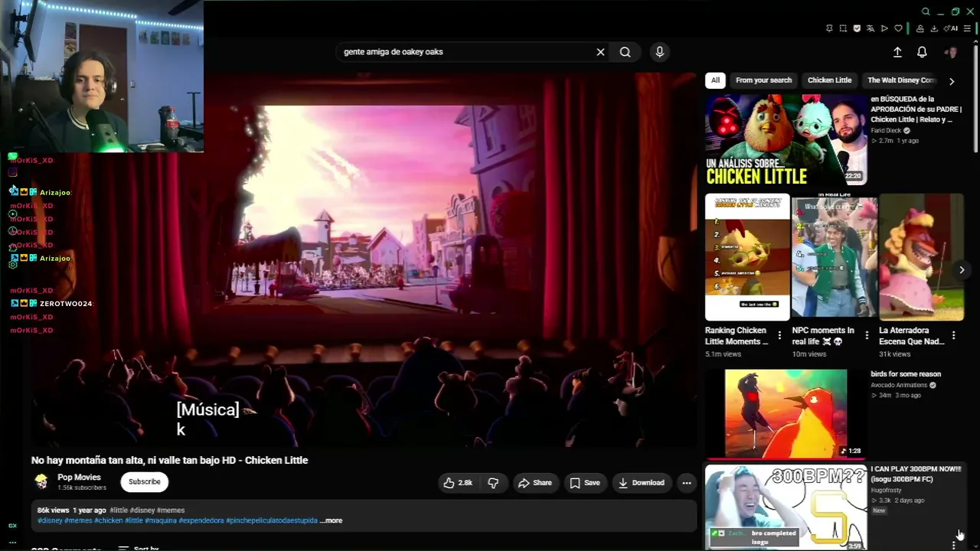Viewport: 980px width, 551px height.
Task: Dislike the Chicken Little video
Action: point(493,483)
